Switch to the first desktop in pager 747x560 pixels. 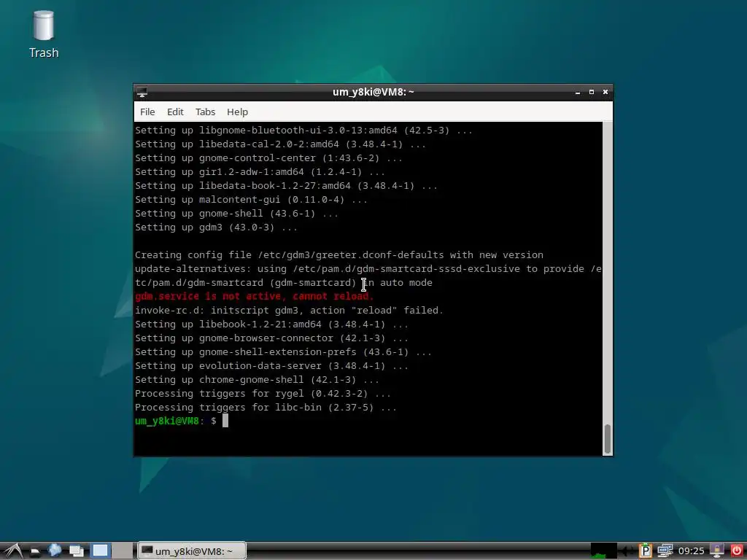click(x=100, y=551)
